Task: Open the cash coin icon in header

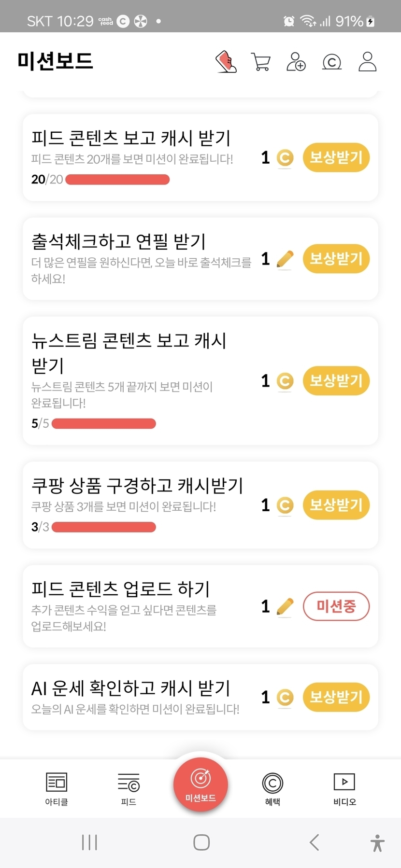Action: coord(331,62)
